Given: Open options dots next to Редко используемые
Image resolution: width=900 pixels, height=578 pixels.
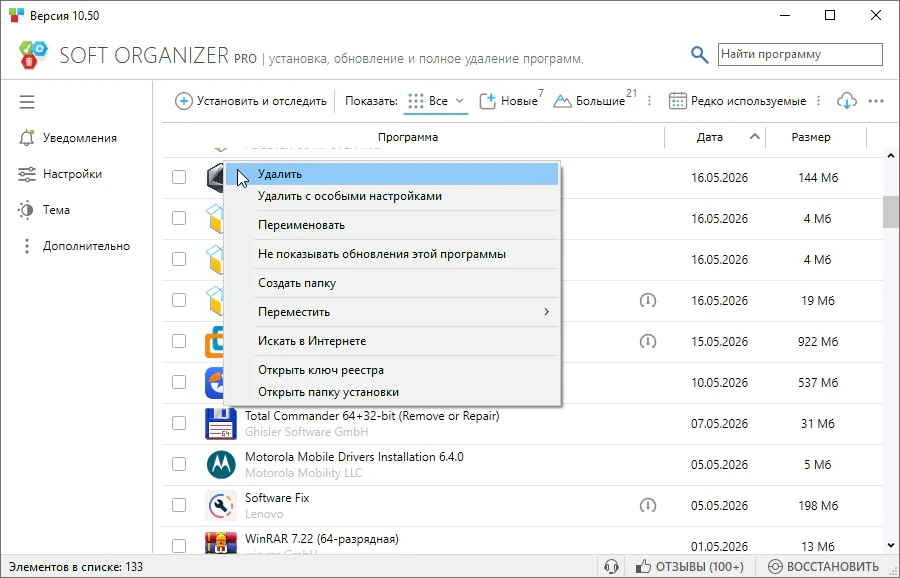Looking at the screenshot, I should 818,101.
